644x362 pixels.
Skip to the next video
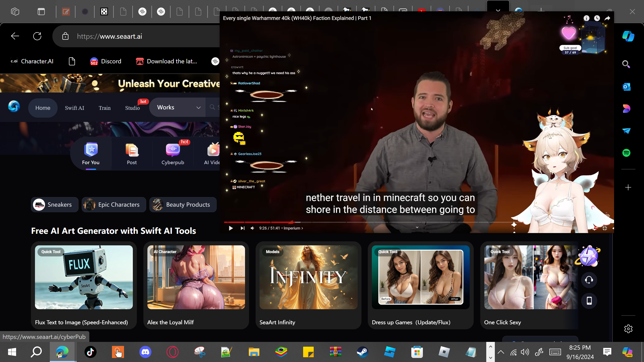(242, 228)
